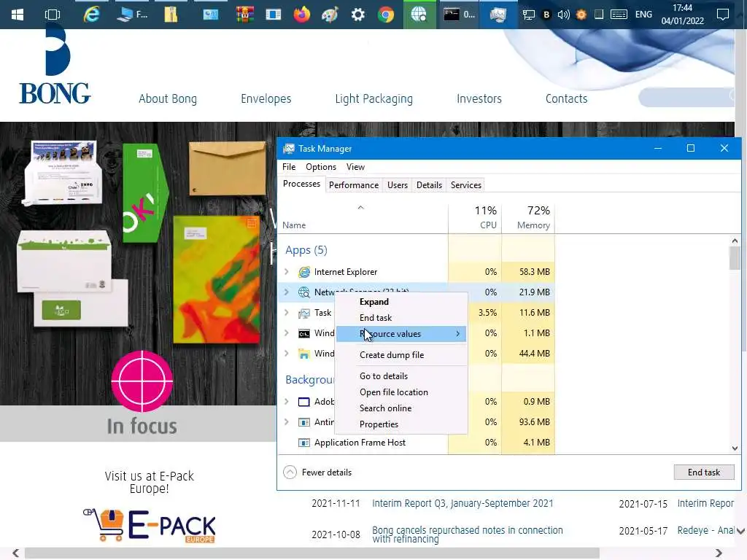This screenshot has height=560, width=747.
Task: Switch to the command prompt taskbar window
Action: click(460, 15)
